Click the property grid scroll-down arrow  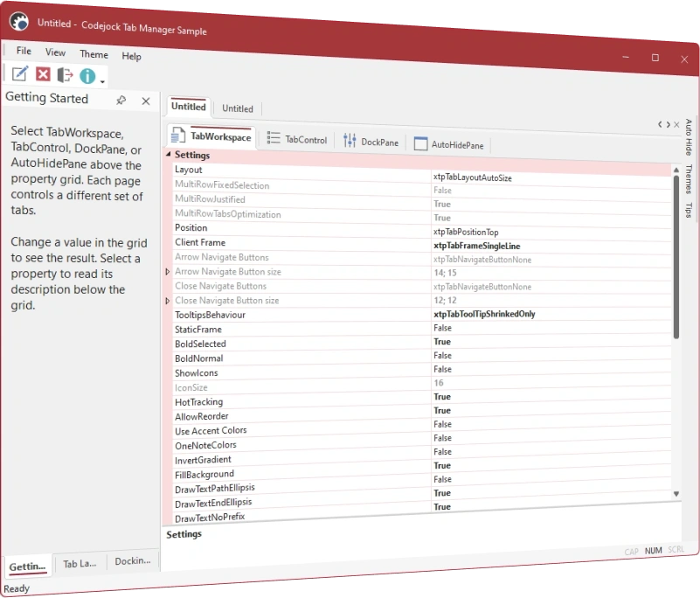(x=676, y=493)
